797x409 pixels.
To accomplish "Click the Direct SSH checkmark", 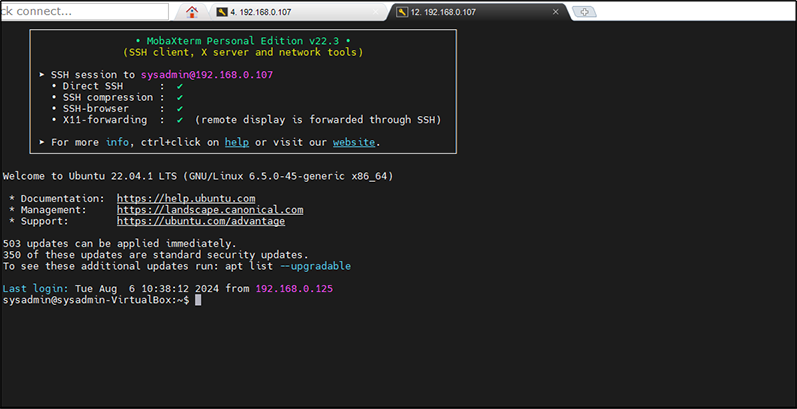I will 180,86.
